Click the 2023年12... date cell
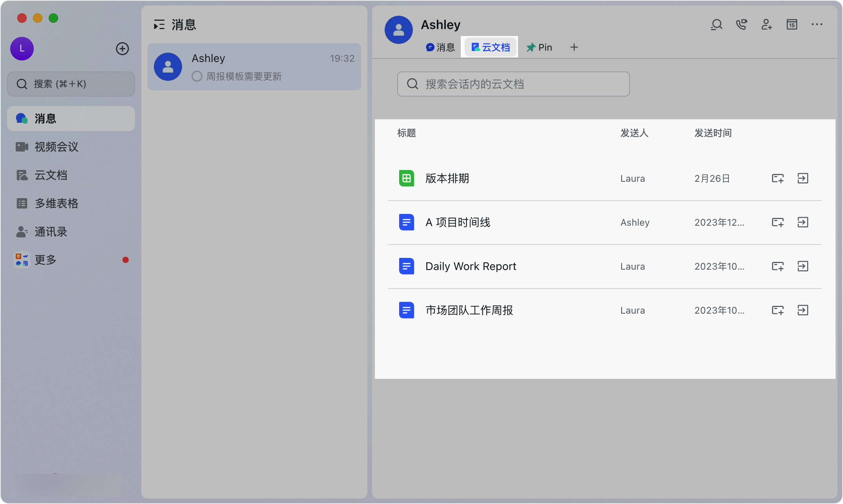Image resolution: width=843 pixels, height=504 pixels. (x=719, y=223)
